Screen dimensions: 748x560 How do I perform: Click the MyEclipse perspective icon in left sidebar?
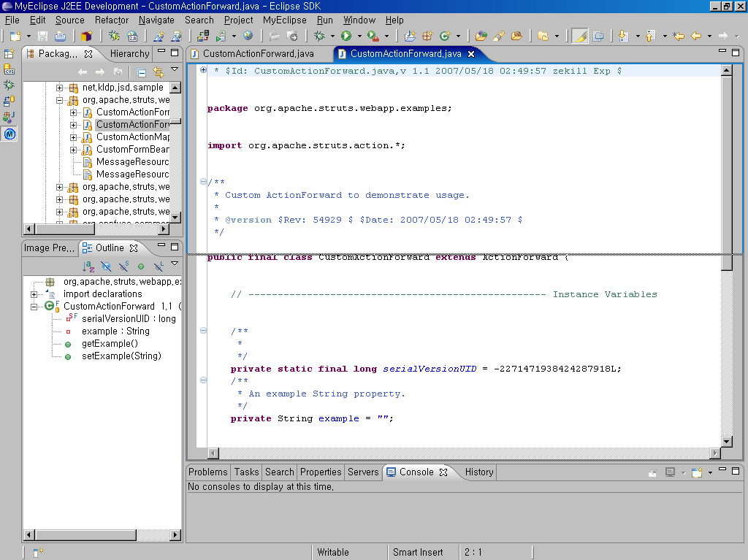(x=9, y=134)
